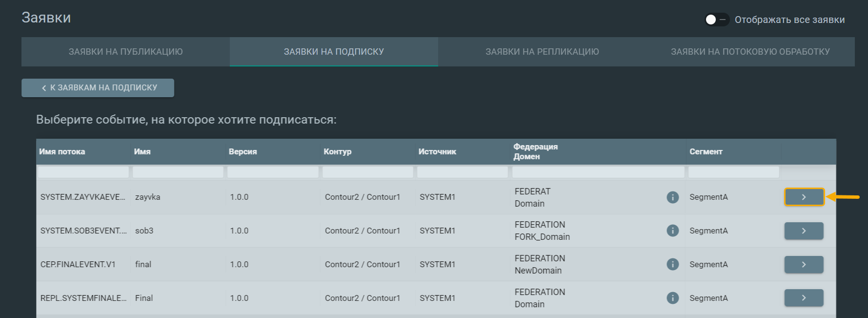Open the highlighted arrow for zayvka event
The height and width of the screenshot is (318, 868).
[804, 197]
